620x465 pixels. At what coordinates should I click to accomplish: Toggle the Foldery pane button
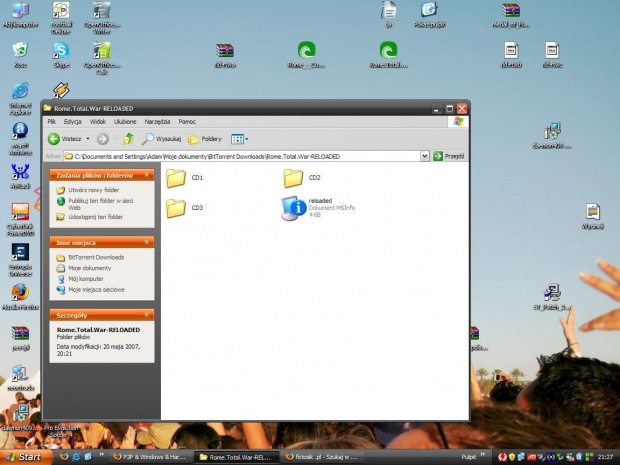(204, 139)
